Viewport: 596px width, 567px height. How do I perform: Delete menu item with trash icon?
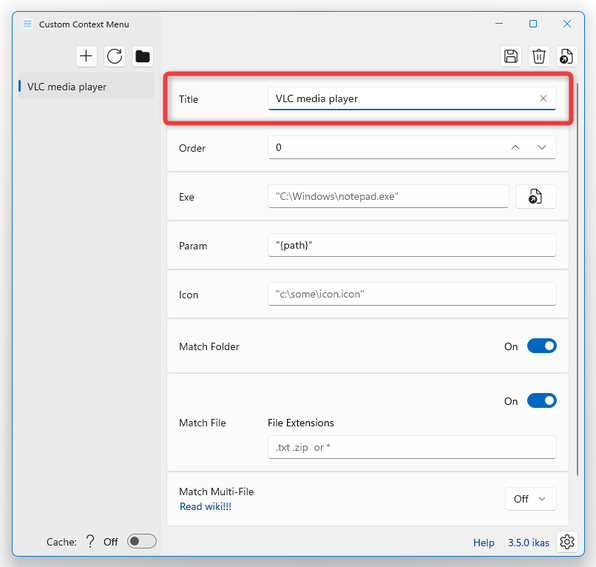(539, 56)
